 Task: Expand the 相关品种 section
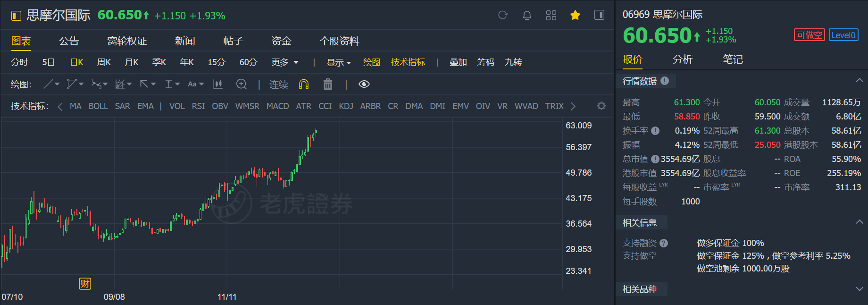[x=859, y=289]
